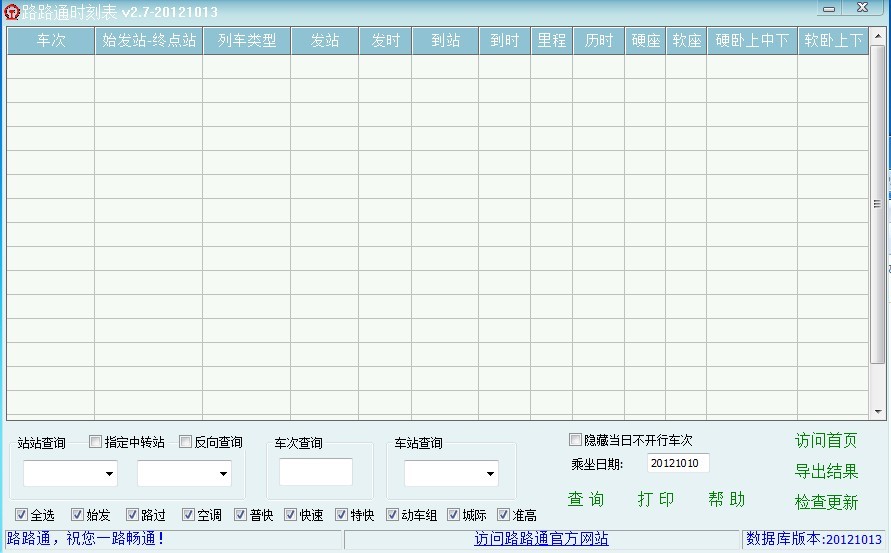Click the 硬卧上中下 column header
The image size is (891, 553).
(752, 41)
